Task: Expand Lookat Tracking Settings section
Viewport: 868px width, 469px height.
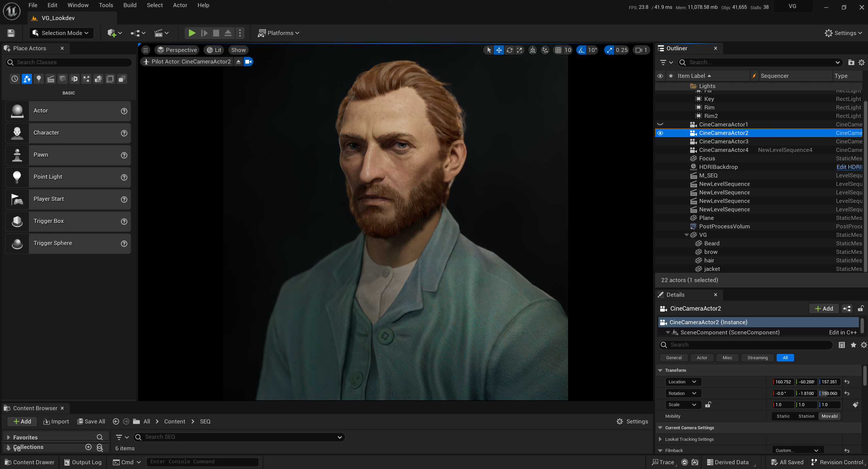Action: tap(660, 439)
